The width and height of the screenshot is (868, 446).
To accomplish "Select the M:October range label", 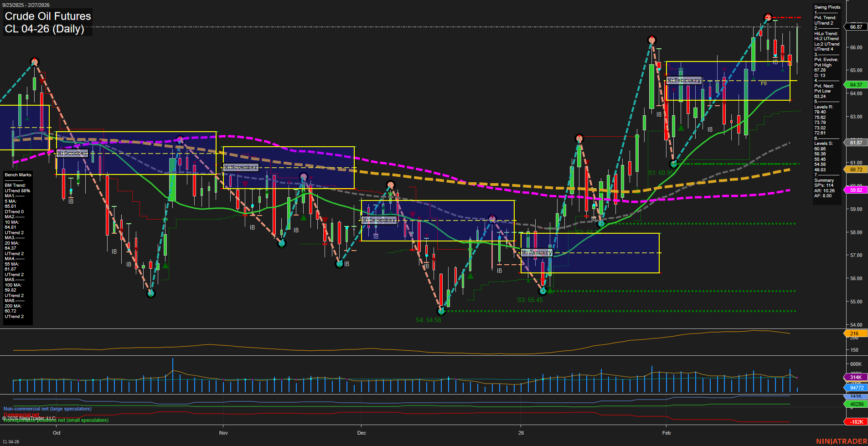I will point(71,153).
